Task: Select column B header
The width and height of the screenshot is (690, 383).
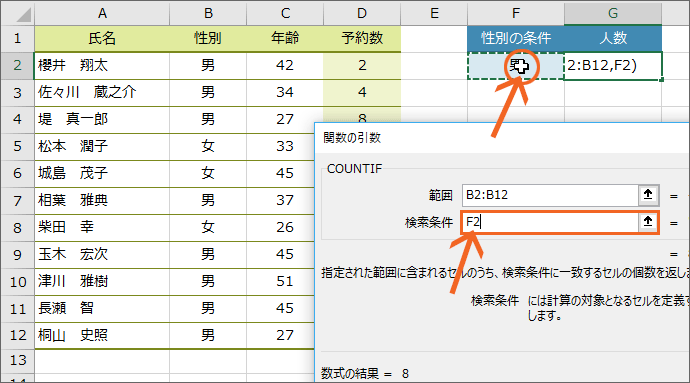Action: pyautogui.click(x=208, y=13)
